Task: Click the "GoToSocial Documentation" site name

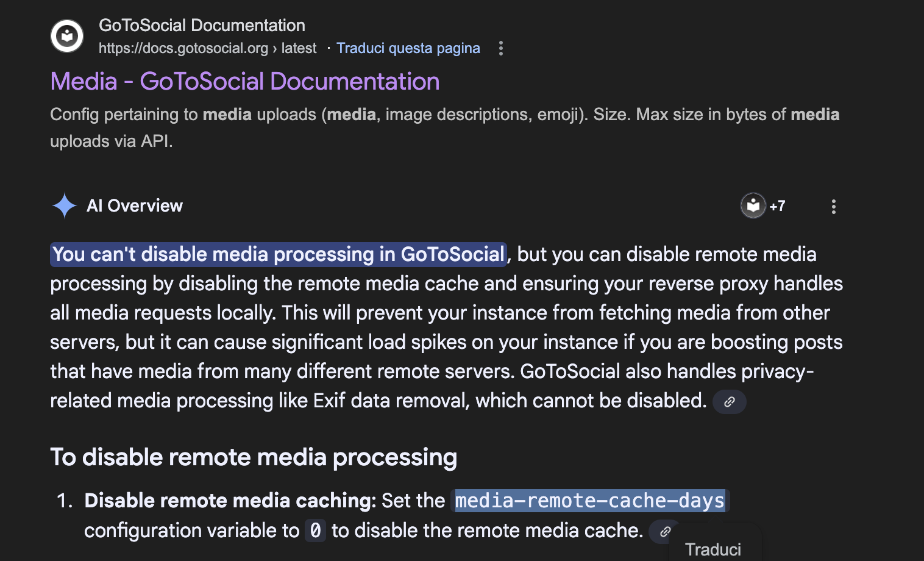Action: (202, 26)
